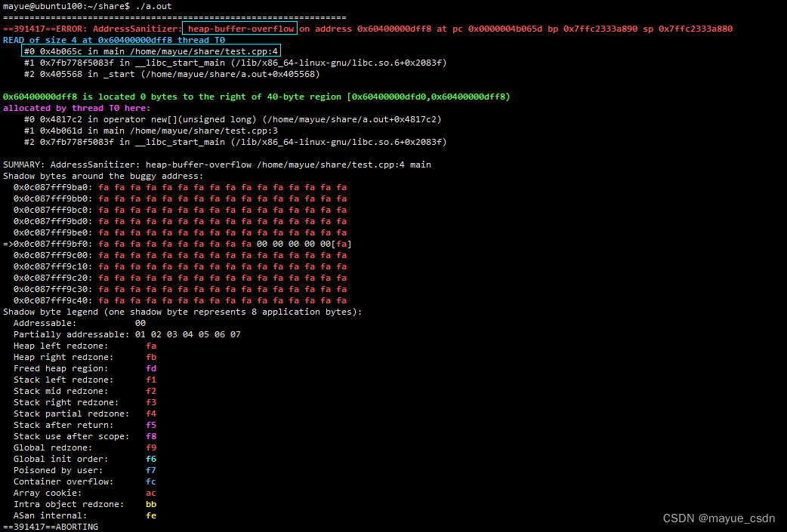Click the 'Shadow byte legend' heading line
The width and height of the screenshot is (787, 532).
(183, 312)
